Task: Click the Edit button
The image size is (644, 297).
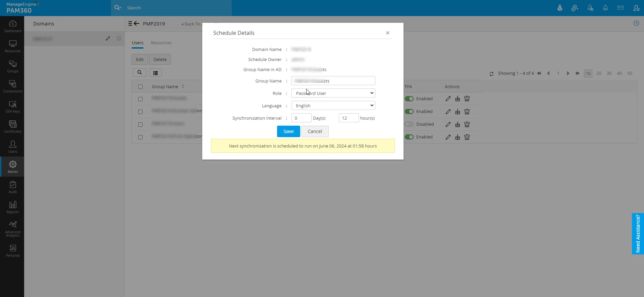Action: [x=140, y=59]
